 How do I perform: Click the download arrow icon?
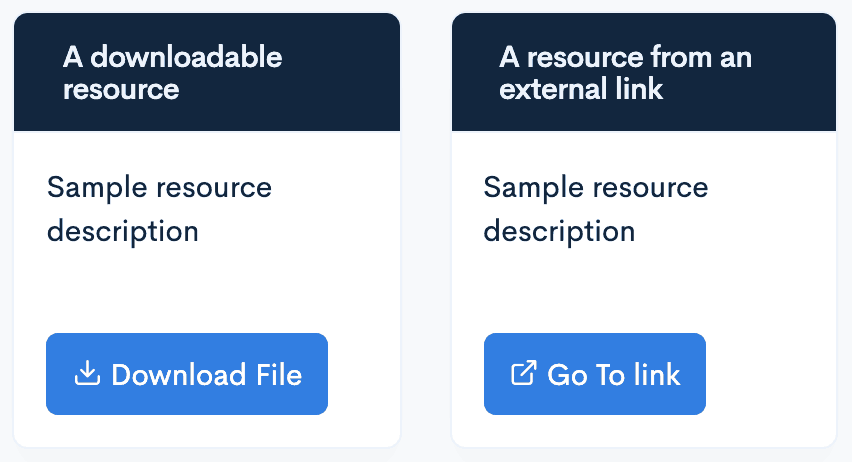coord(88,374)
